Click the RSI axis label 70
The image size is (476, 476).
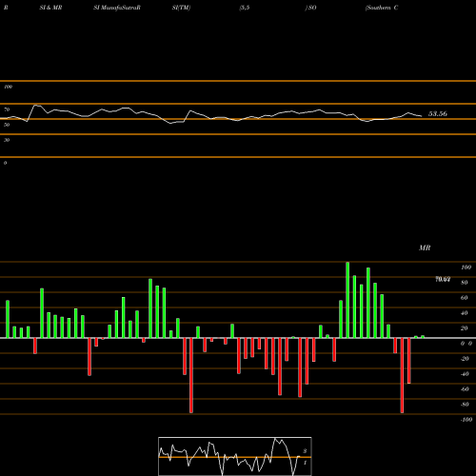7,109
